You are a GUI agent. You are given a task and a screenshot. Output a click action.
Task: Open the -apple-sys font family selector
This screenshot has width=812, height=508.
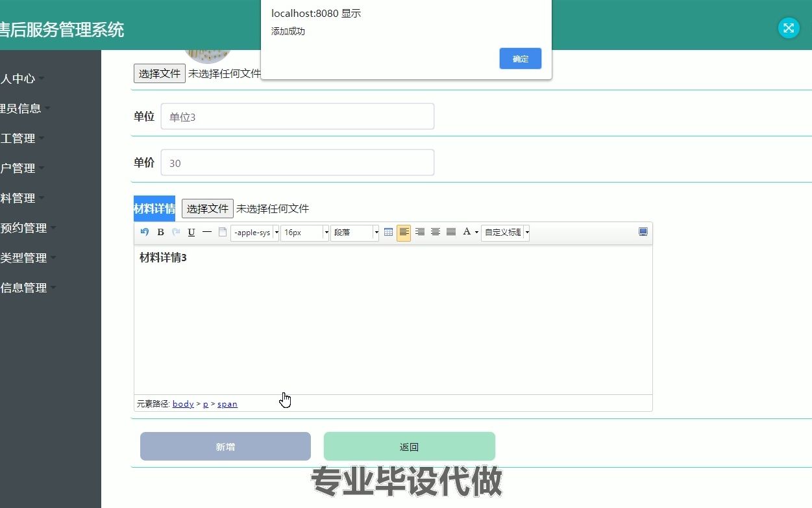(x=253, y=232)
